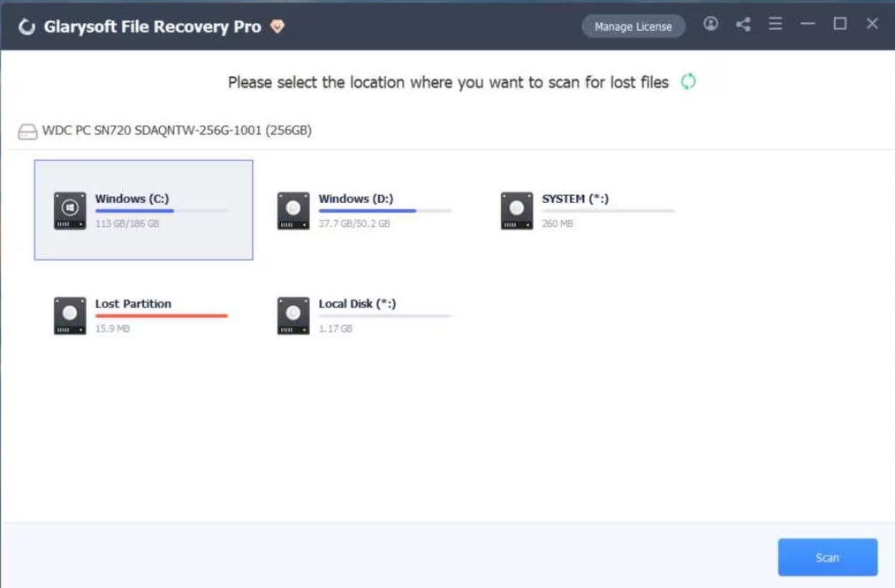This screenshot has height=588, width=895.
Task: Click the WDC PC SN720 hard disk icon
Action: pos(27,132)
